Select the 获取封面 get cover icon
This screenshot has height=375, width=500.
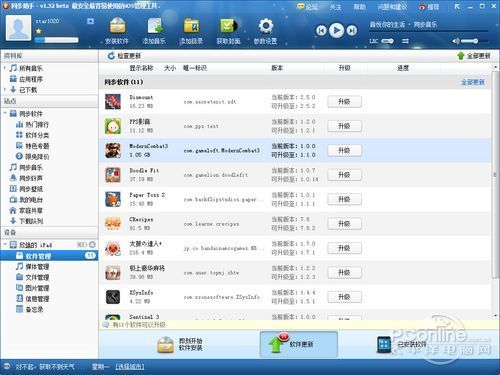tap(228, 31)
